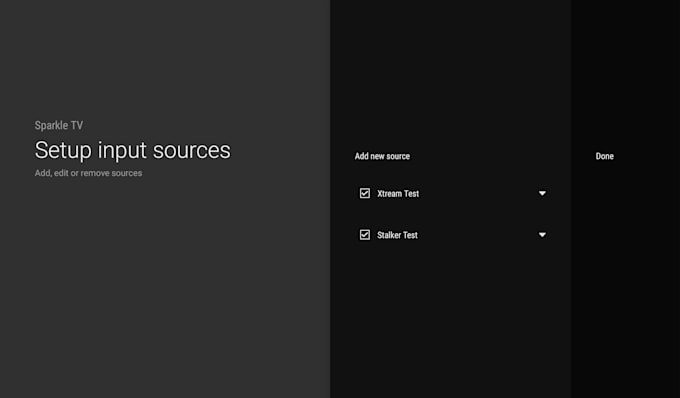The height and width of the screenshot is (398, 680).
Task: Click the Done button
Action: [x=605, y=156]
